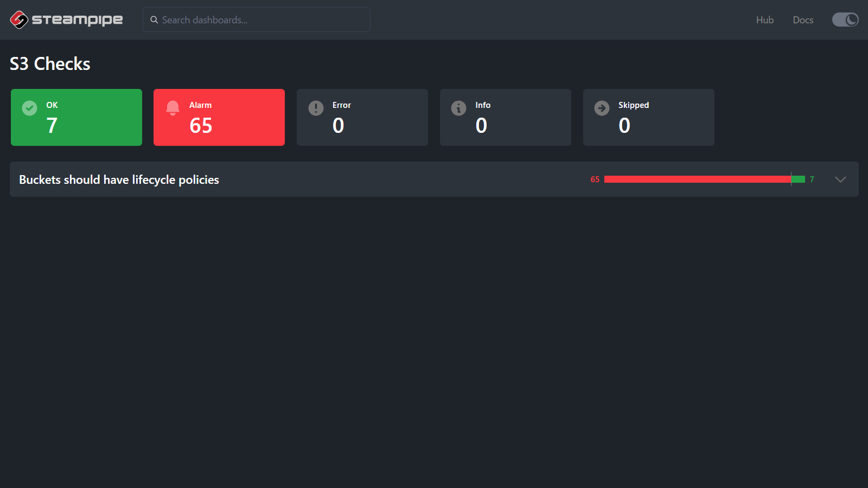Image resolution: width=868 pixels, height=488 pixels.
Task: Expand the lifecycle policies chevron
Action: (x=840, y=179)
